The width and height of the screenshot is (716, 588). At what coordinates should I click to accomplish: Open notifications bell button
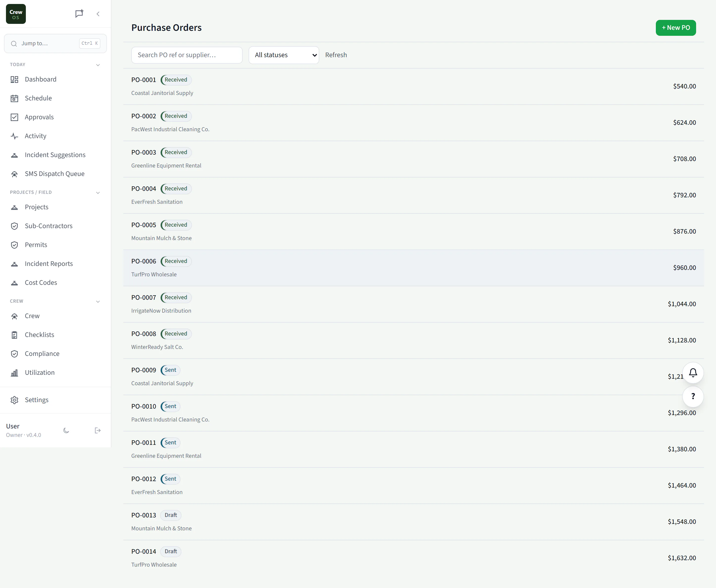(693, 373)
